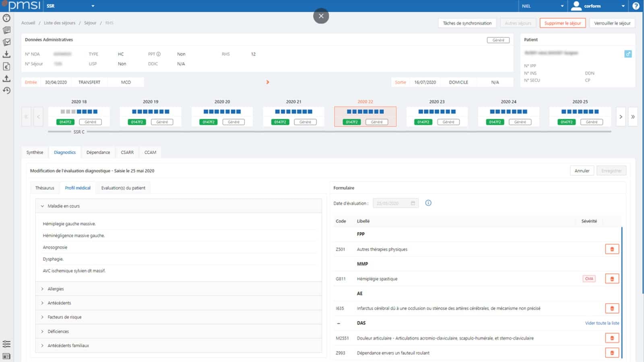Open the history clock sidebar icon
644x362 pixels.
coord(6,90)
